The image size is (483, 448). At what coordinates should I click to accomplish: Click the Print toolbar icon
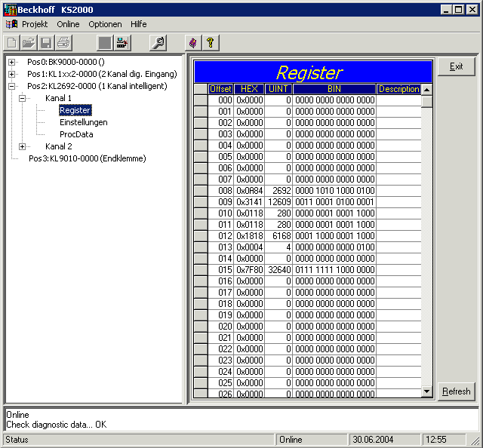[x=63, y=42]
